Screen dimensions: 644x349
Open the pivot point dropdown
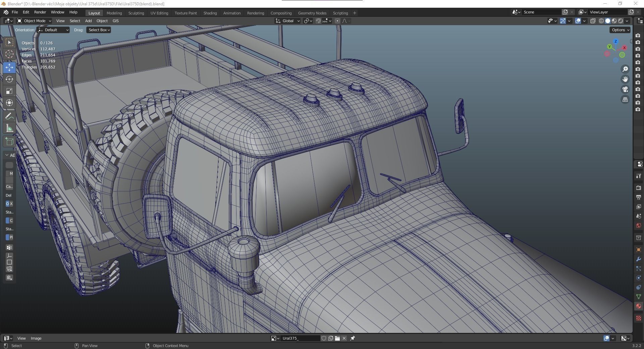point(308,21)
